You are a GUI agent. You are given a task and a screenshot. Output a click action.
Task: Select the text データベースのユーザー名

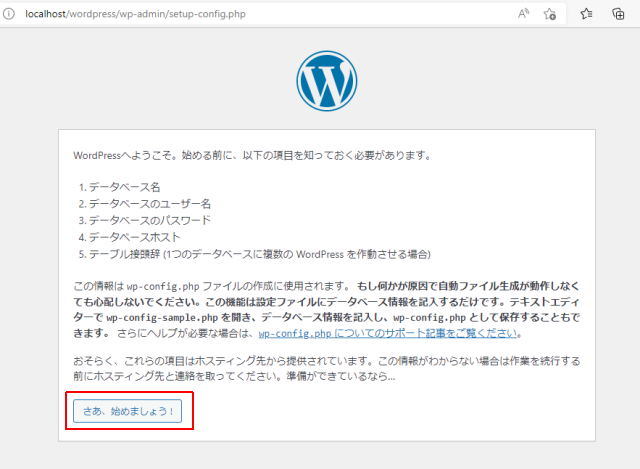[150, 204]
